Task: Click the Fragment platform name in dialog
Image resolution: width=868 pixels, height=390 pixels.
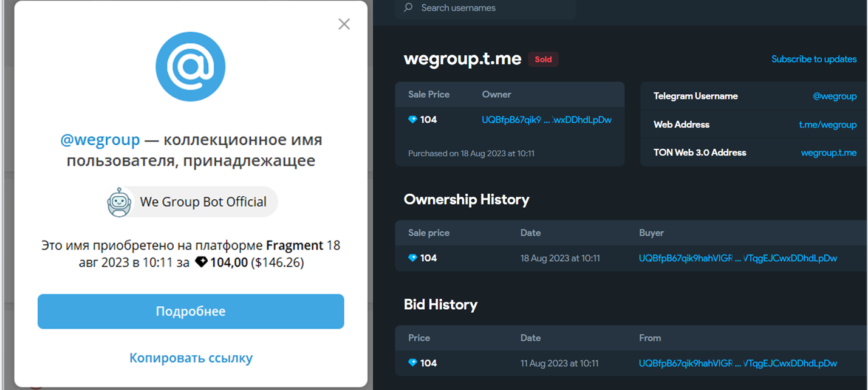Action: click(x=295, y=246)
